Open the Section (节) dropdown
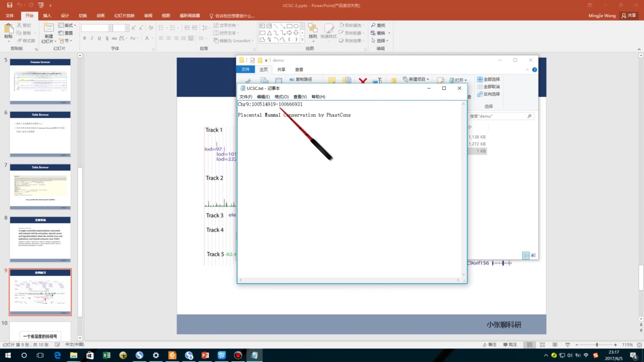Viewport: 644px width, 362px height. pyautogui.click(x=65, y=41)
